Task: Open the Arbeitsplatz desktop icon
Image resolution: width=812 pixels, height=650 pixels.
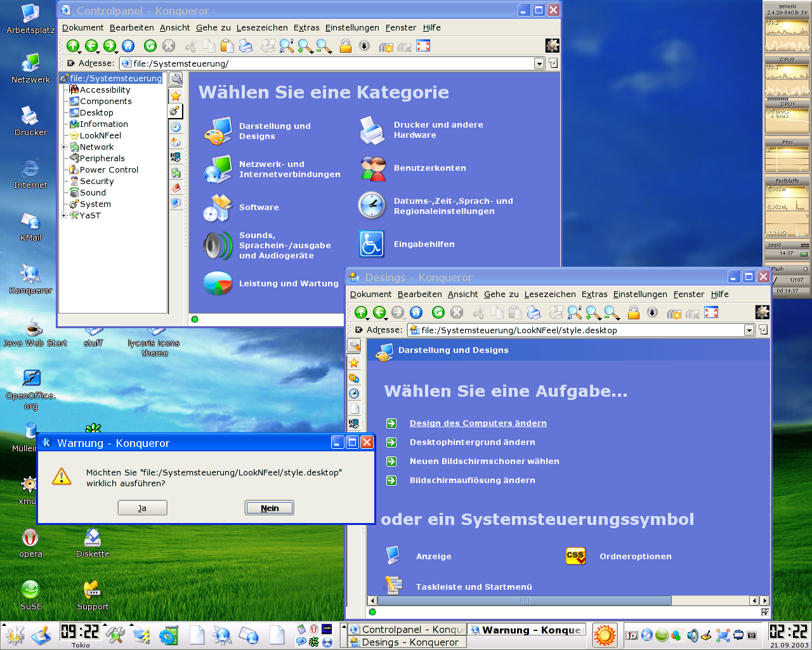Action: coord(30,19)
